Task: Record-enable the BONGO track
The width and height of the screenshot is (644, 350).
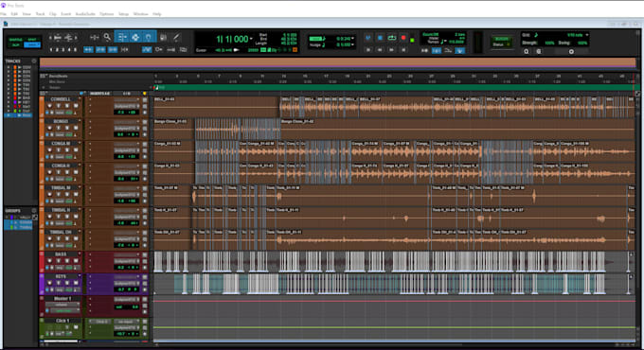Action: pos(49,128)
